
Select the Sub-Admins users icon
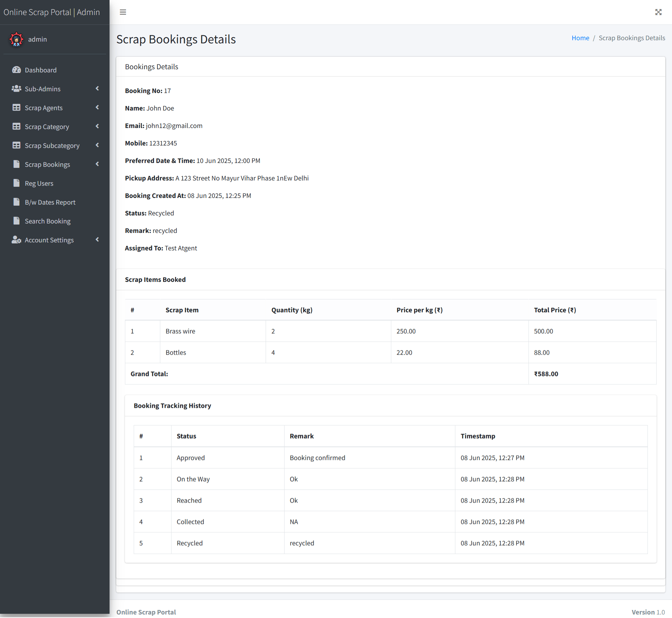click(x=16, y=89)
